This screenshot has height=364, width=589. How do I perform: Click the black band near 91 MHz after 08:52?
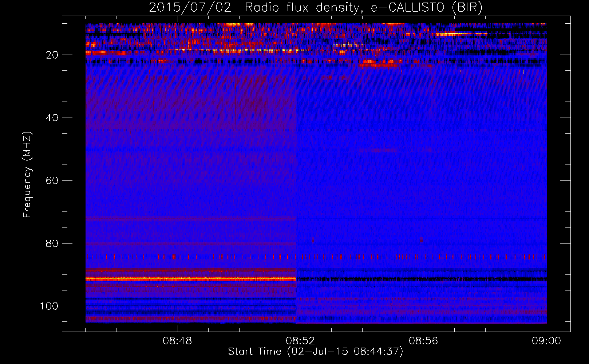click(419, 279)
